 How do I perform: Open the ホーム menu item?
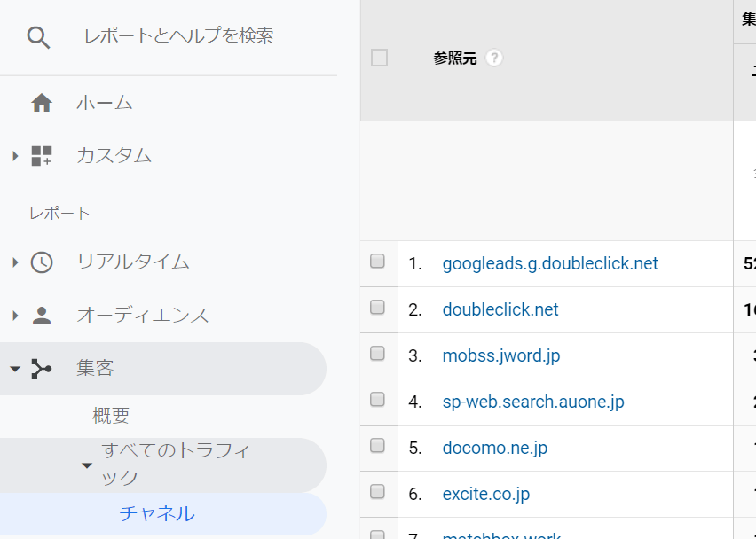pyautogui.click(x=105, y=103)
